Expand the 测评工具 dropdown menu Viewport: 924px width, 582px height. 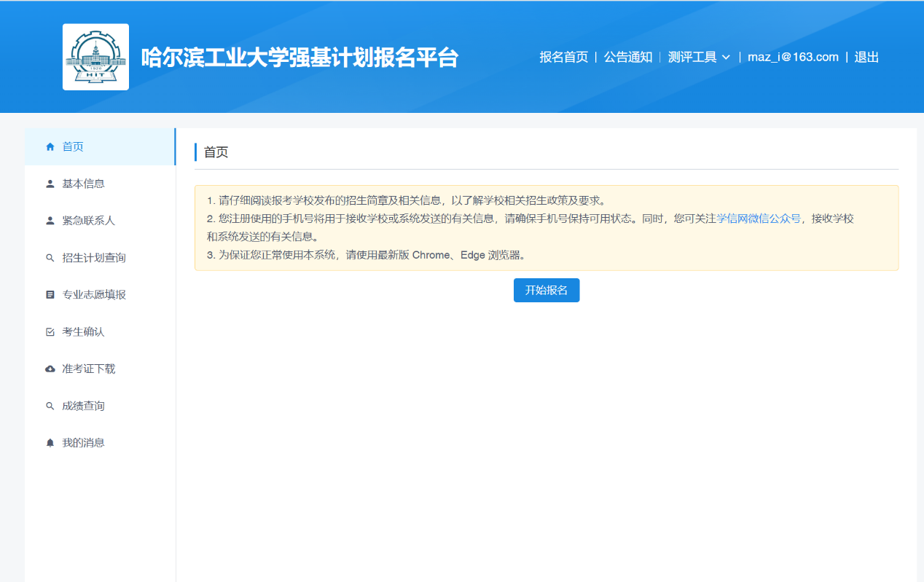tap(692, 57)
